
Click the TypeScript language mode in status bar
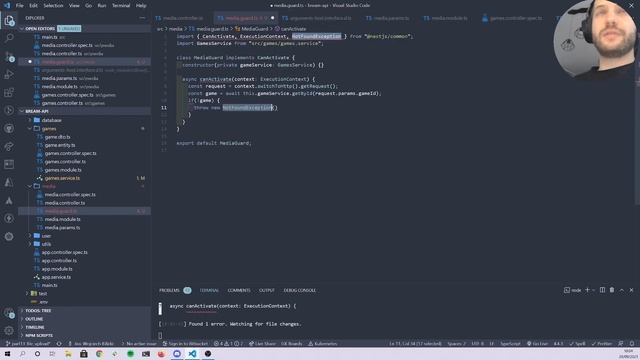click(510, 344)
